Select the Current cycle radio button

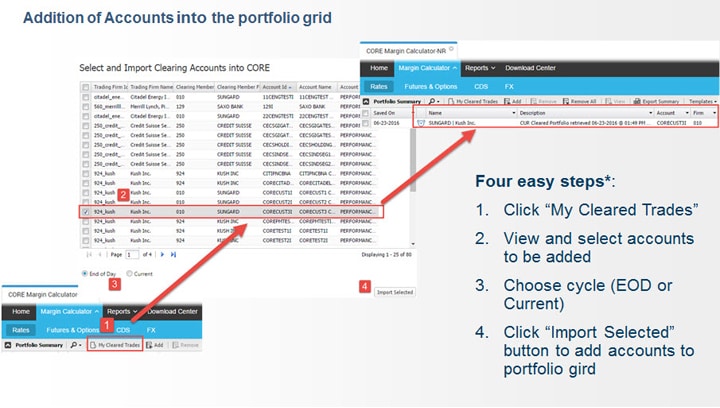(126, 272)
